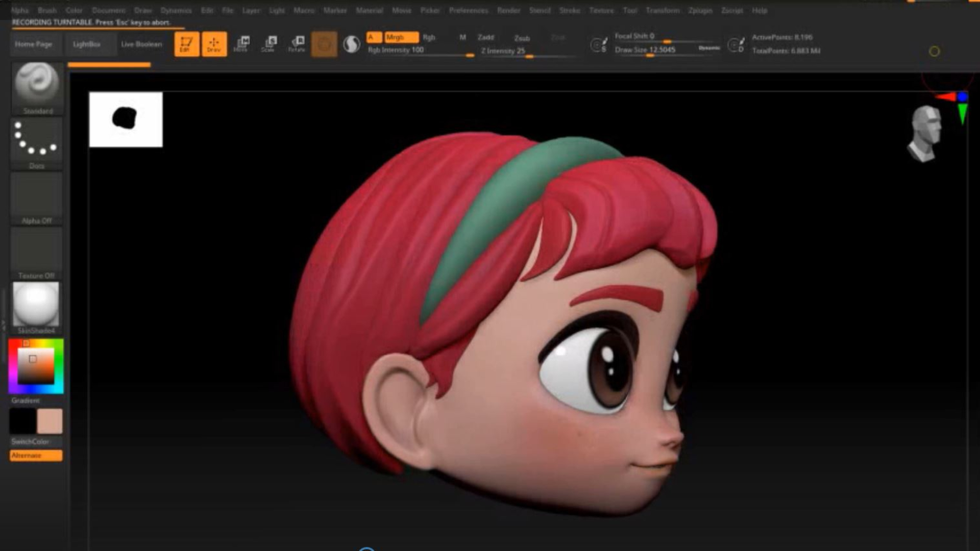Click the sculptris sphere icon
The width and height of the screenshot is (980, 551).
tap(351, 44)
